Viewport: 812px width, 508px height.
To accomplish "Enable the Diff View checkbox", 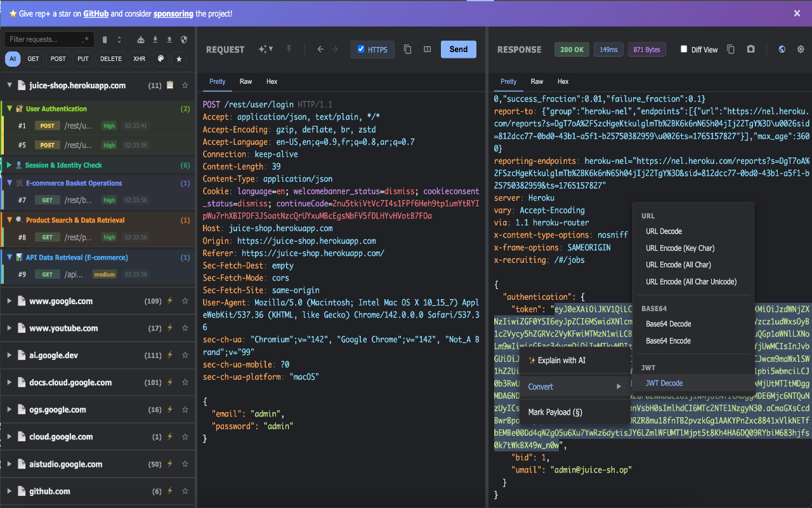I will click(x=684, y=50).
